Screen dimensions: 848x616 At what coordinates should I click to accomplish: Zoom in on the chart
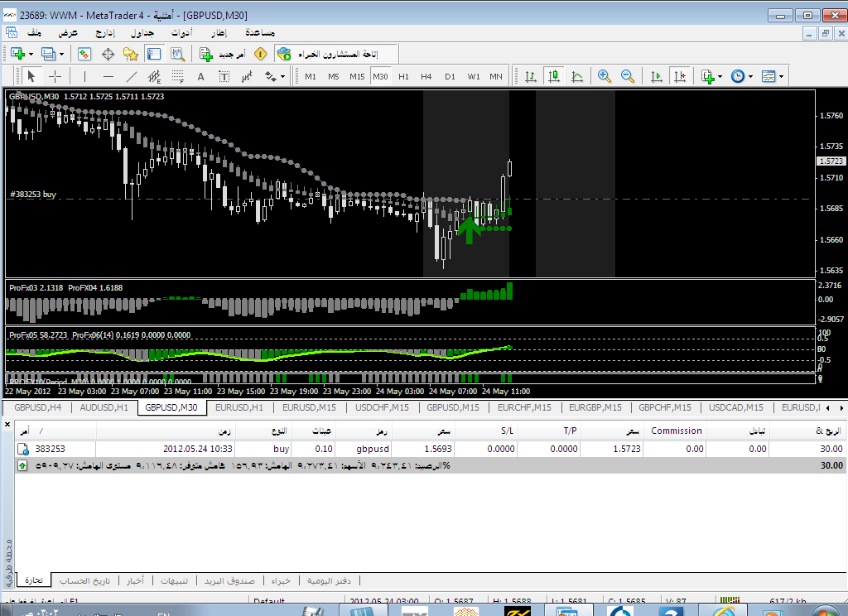[x=605, y=76]
